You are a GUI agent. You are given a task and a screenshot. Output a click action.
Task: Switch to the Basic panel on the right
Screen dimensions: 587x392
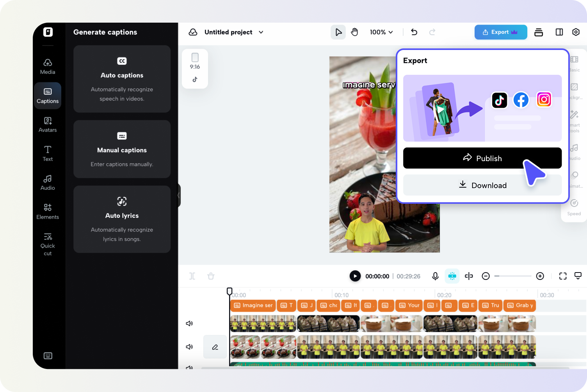point(574,64)
